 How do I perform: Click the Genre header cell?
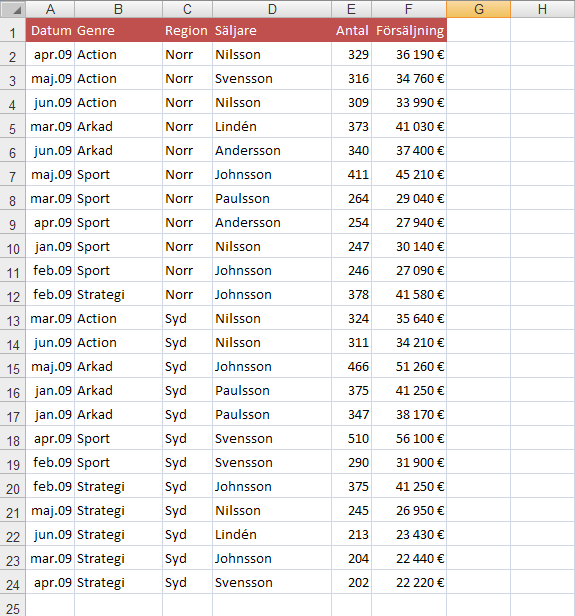coord(118,30)
